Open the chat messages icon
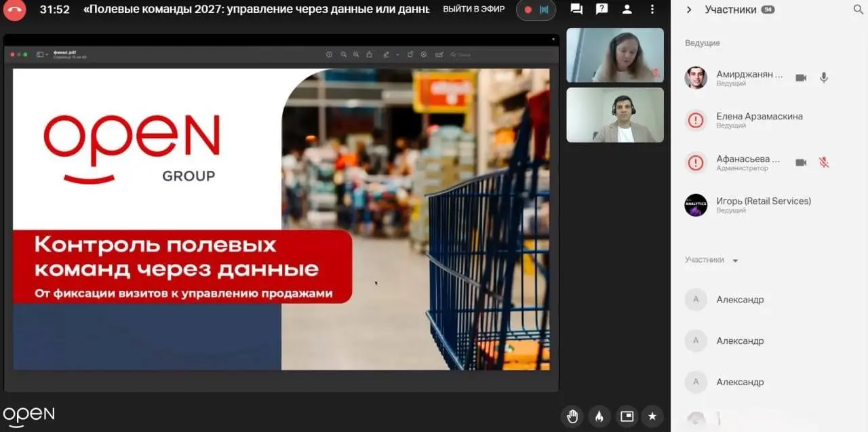This screenshot has width=868, height=432. 576,9
